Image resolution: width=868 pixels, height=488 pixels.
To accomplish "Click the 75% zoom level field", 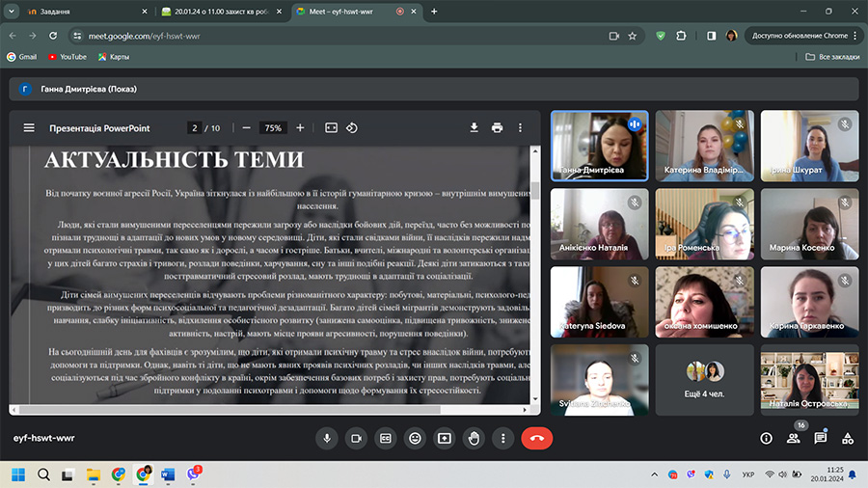I will [x=273, y=128].
